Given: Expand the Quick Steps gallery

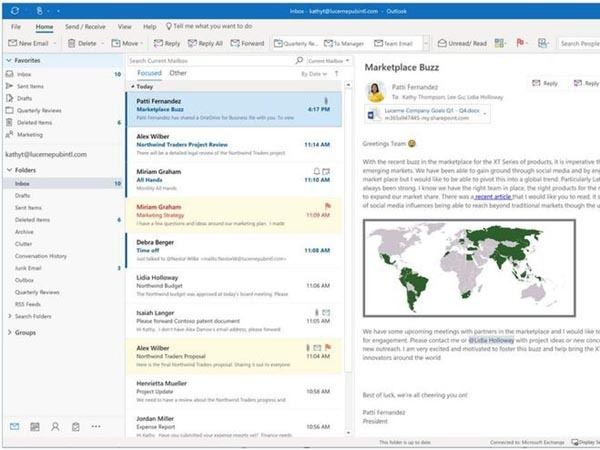Looking at the screenshot, I should pos(426,43).
